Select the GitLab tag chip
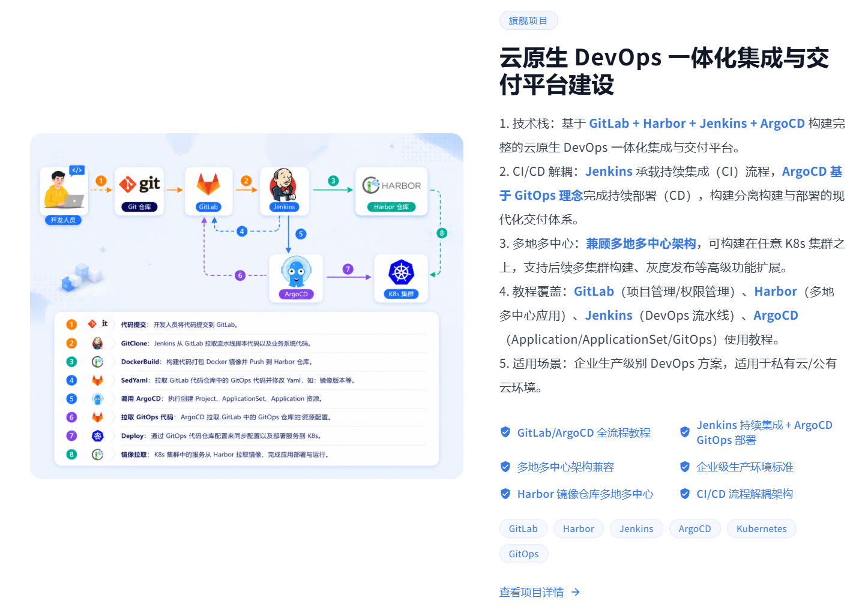868x610 pixels. pyautogui.click(x=523, y=528)
